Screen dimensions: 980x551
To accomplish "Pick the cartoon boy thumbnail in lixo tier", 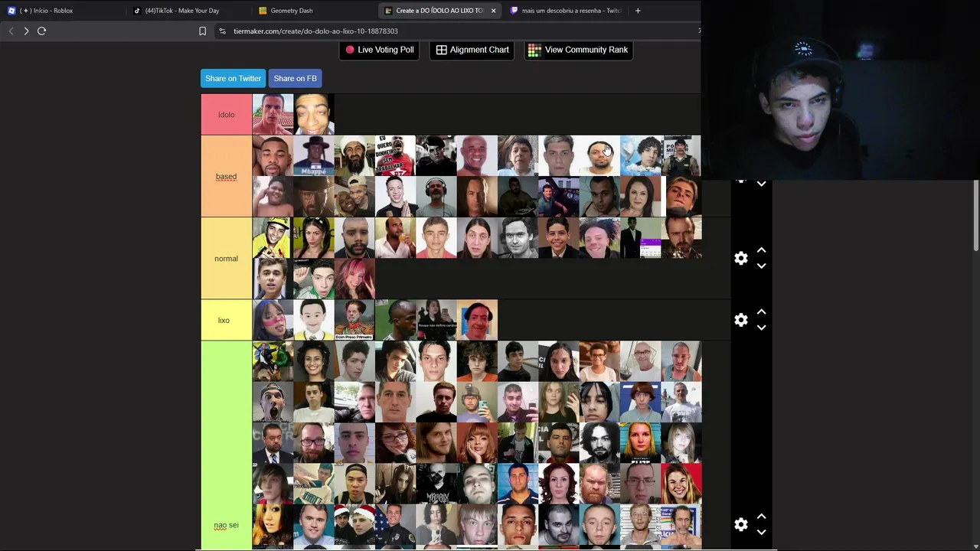I will point(314,320).
